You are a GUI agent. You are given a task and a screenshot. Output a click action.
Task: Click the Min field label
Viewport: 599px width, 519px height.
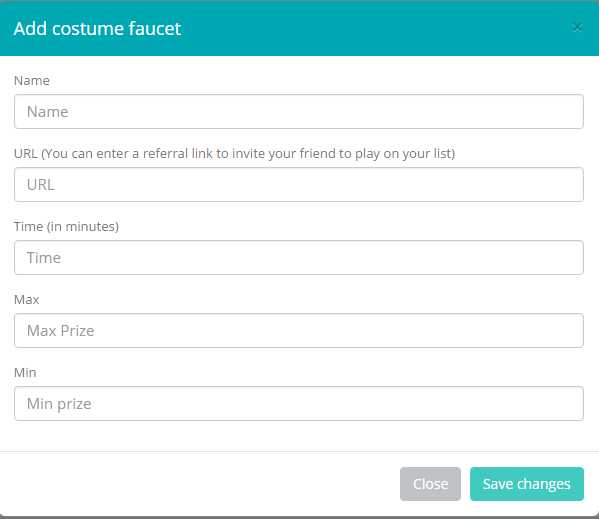(25, 372)
